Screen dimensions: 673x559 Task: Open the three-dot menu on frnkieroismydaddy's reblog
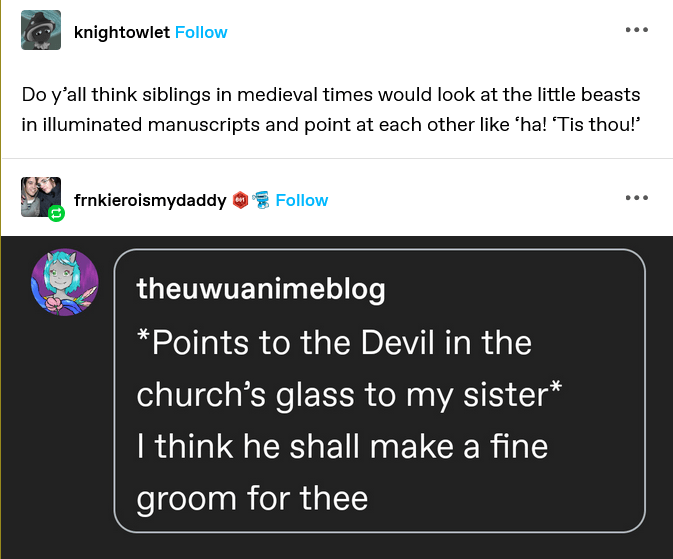point(636,197)
